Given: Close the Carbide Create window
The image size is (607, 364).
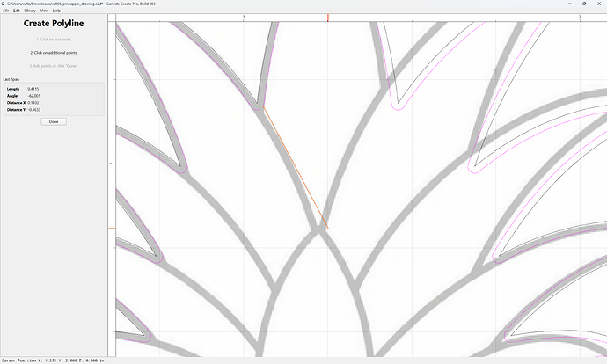Looking at the screenshot, I should point(599,4).
